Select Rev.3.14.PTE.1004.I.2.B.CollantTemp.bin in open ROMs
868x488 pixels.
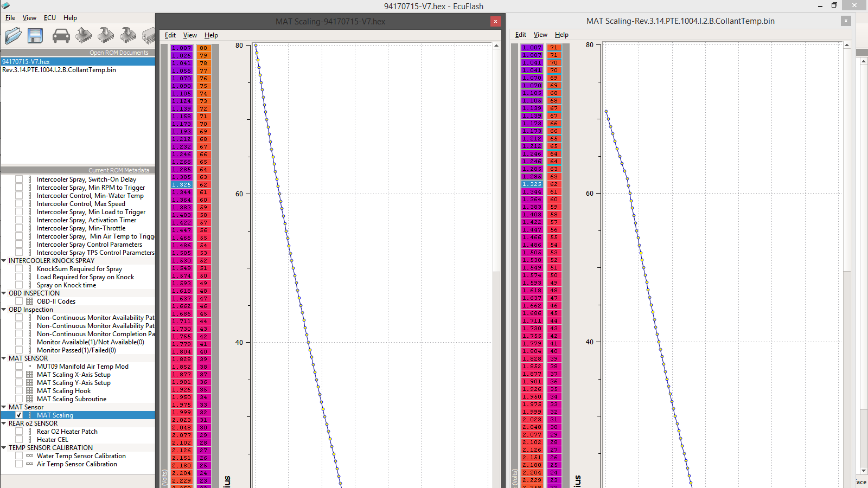(59, 70)
